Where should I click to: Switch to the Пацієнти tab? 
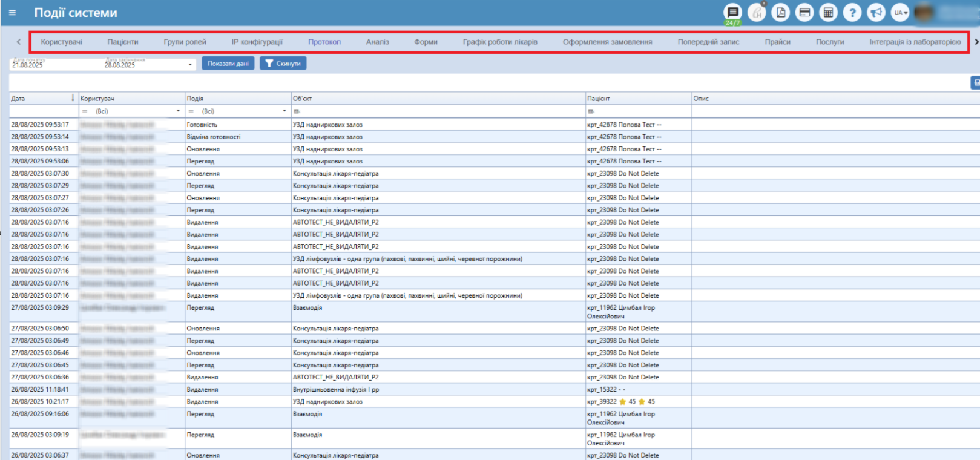[x=123, y=42]
